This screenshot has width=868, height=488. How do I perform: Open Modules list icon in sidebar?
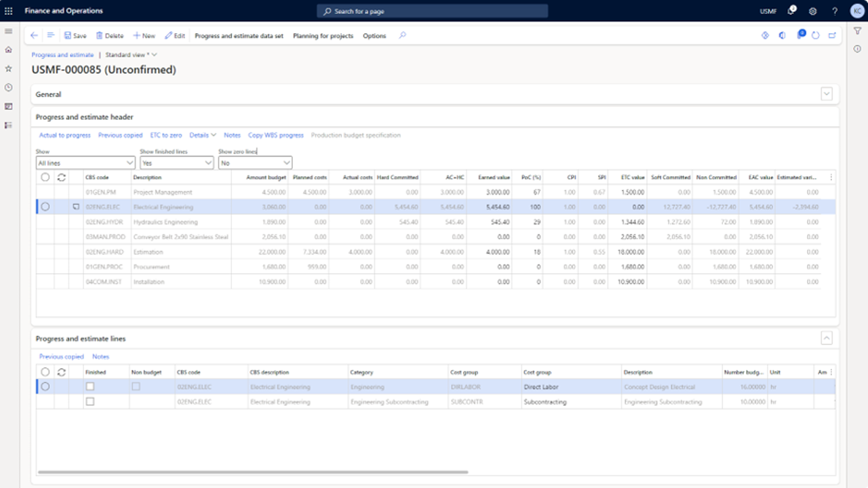click(9, 125)
